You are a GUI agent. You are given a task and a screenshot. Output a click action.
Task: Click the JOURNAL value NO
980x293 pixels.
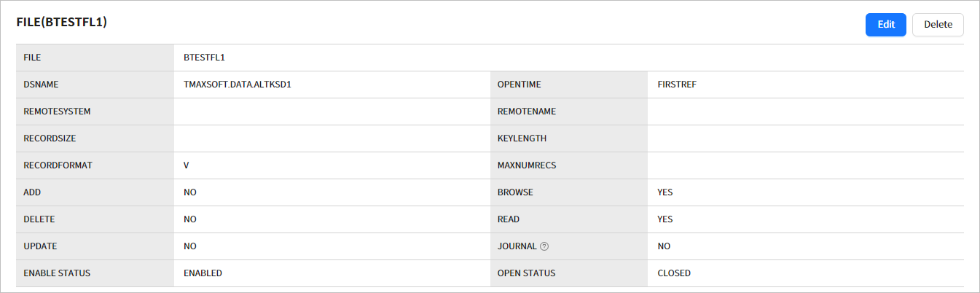(x=664, y=246)
